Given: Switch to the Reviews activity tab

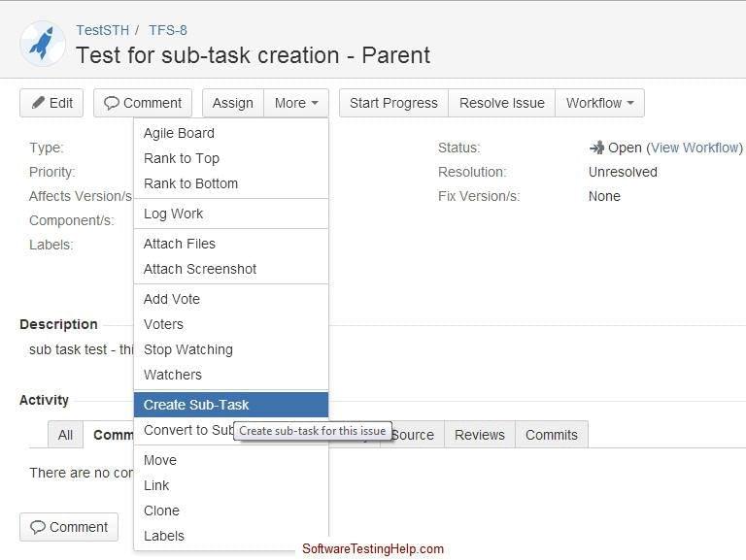Looking at the screenshot, I should 480,435.
